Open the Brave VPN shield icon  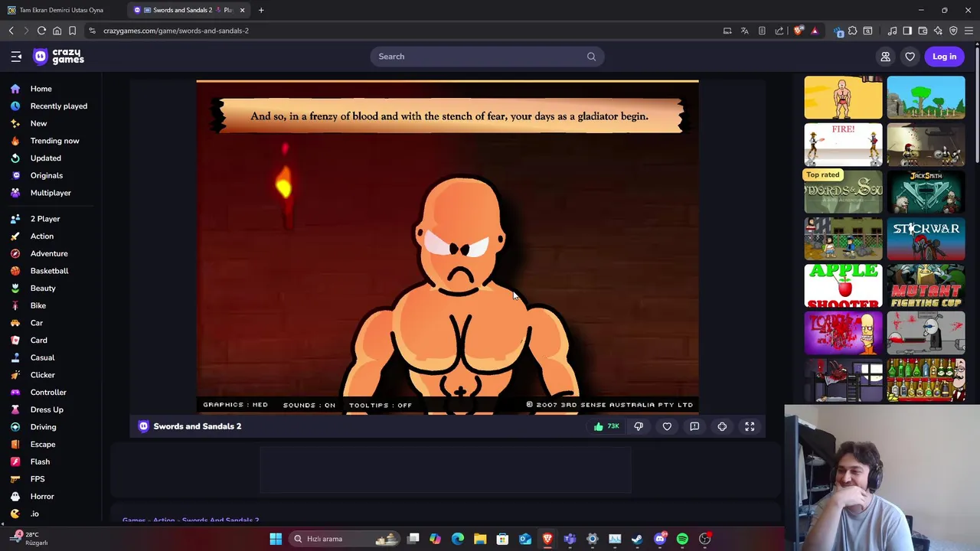tap(953, 31)
